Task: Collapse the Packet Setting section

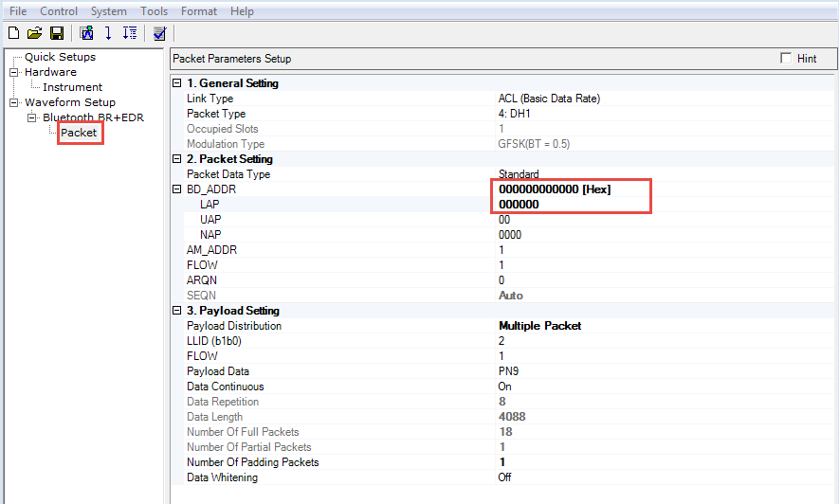Action: click(x=177, y=159)
